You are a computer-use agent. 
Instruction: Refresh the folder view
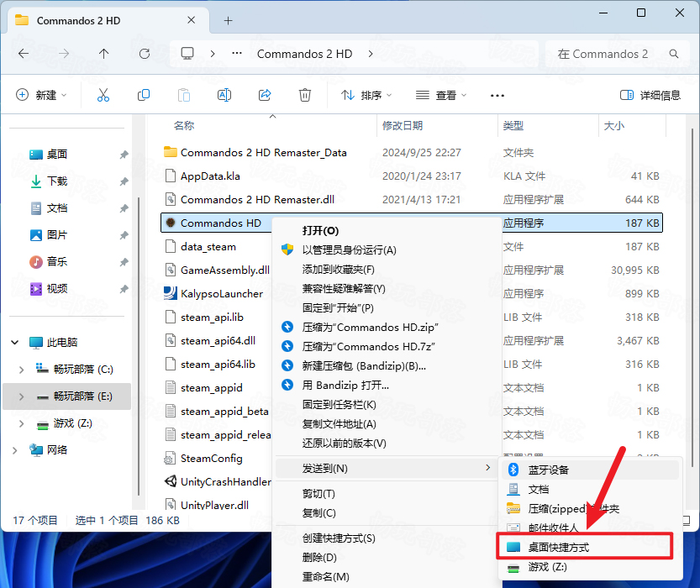pyautogui.click(x=145, y=54)
